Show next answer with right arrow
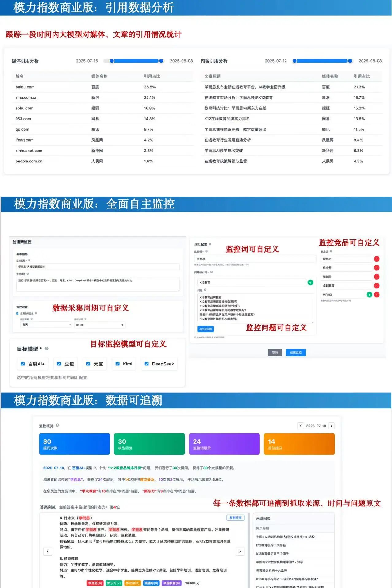Image resolution: width=392 pixels, height=588 pixels. click(x=240, y=551)
